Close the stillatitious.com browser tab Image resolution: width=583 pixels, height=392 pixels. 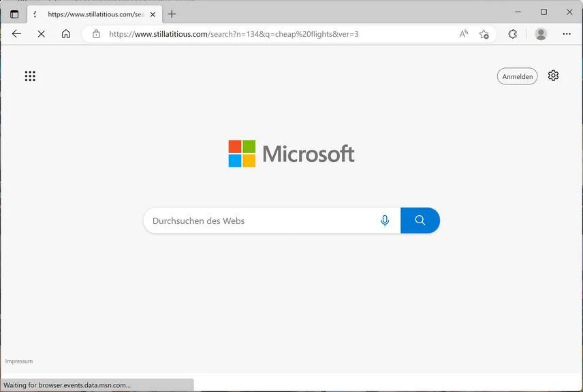153,14
